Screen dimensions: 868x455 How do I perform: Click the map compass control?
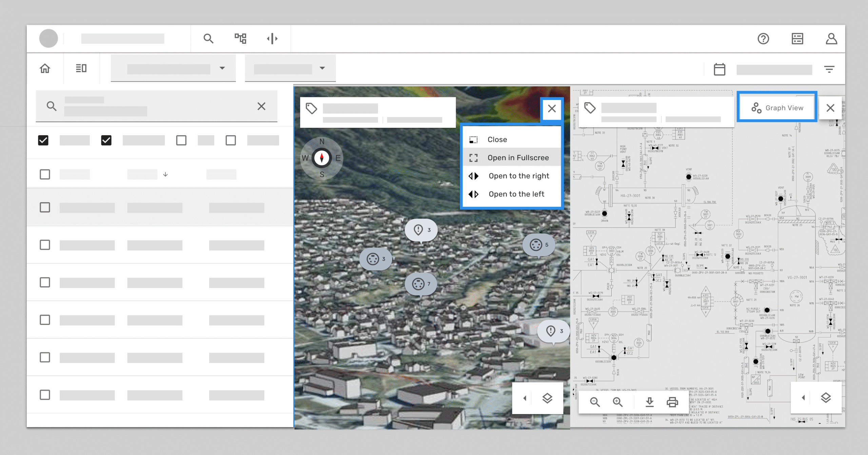click(321, 158)
